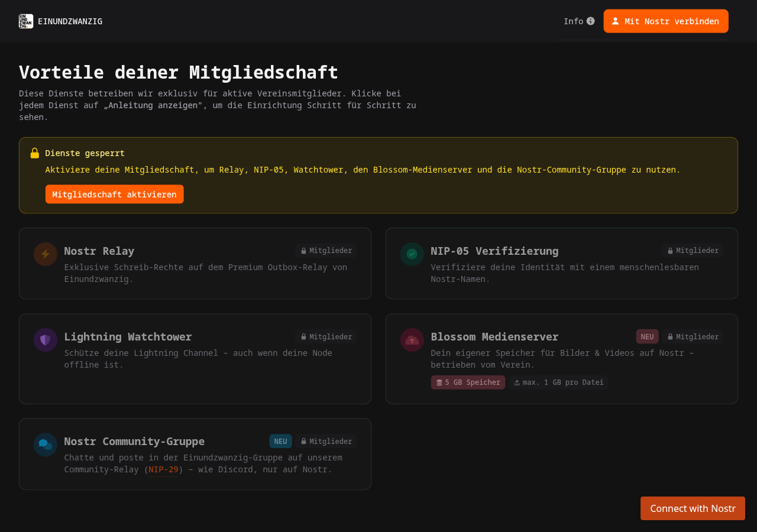Click the lock icon in NIP-05 Mitglieder badge
This screenshot has height=532, width=757.
[671, 251]
